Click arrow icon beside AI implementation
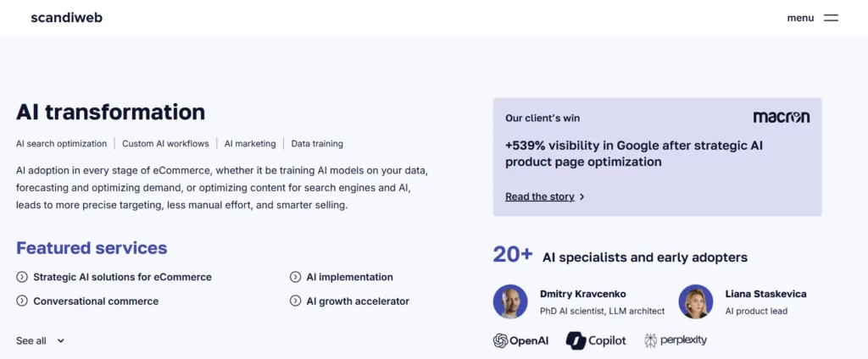 coord(296,277)
